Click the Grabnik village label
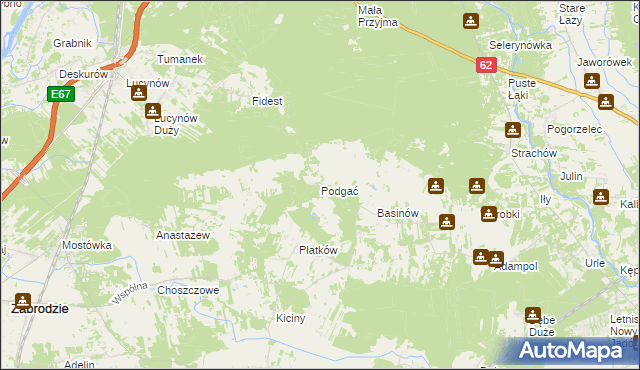The image size is (640, 370). pyautogui.click(x=72, y=43)
